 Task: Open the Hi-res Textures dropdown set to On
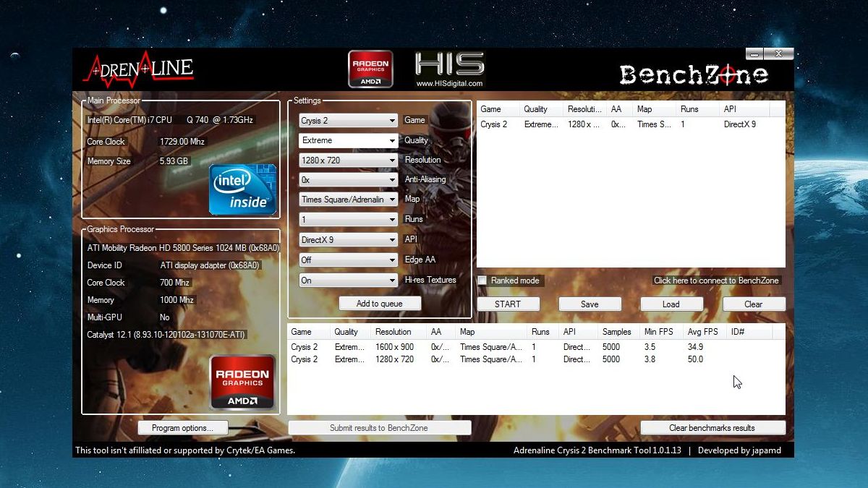[x=349, y=281]
